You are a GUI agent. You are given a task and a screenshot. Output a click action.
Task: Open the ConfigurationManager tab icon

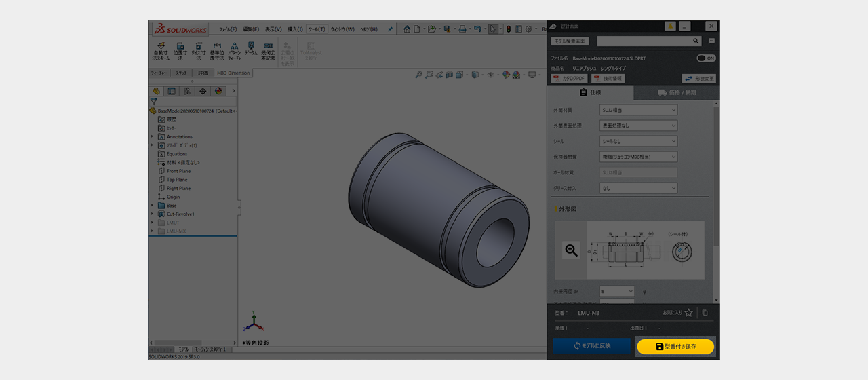(x=186, y=91)
